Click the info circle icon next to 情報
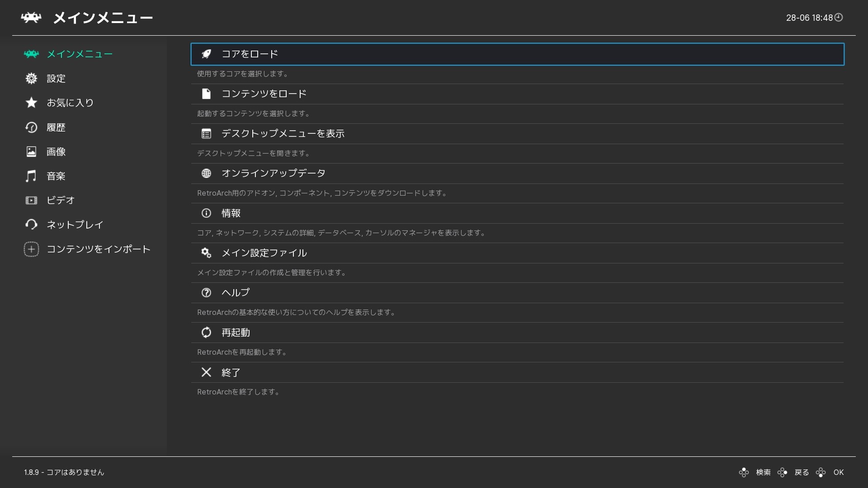Screen dimensions: 868x488 [206, 213]
